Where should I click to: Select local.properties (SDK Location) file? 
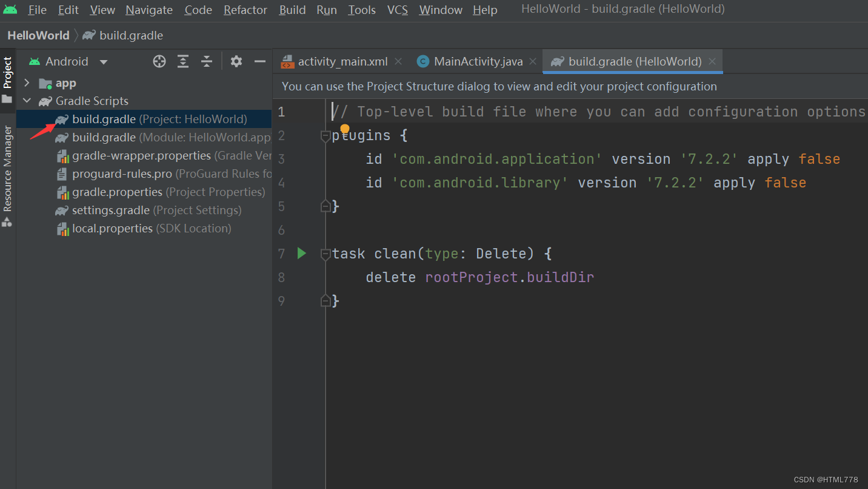coord(144,228)
